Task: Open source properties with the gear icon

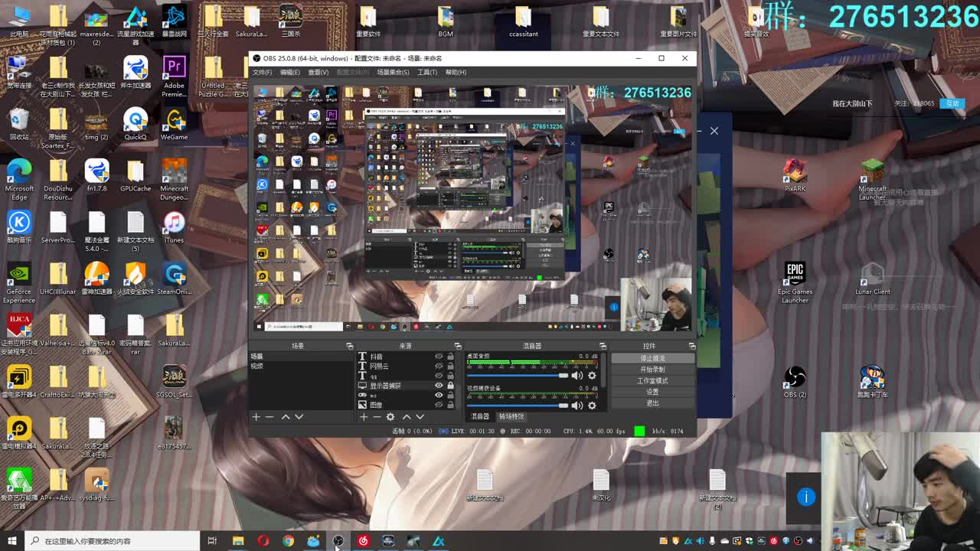Action: pyautogui.click(x=390, y=416)
